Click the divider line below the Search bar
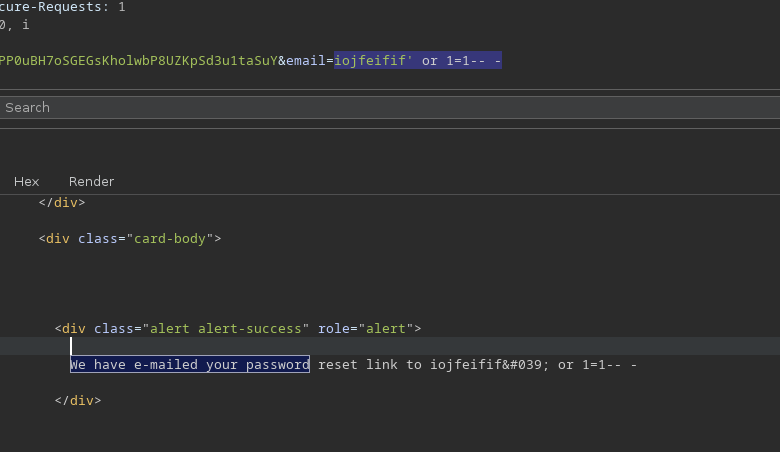This screenshot has width=780, height=452. pyautogui.click(x=390, y=128)
